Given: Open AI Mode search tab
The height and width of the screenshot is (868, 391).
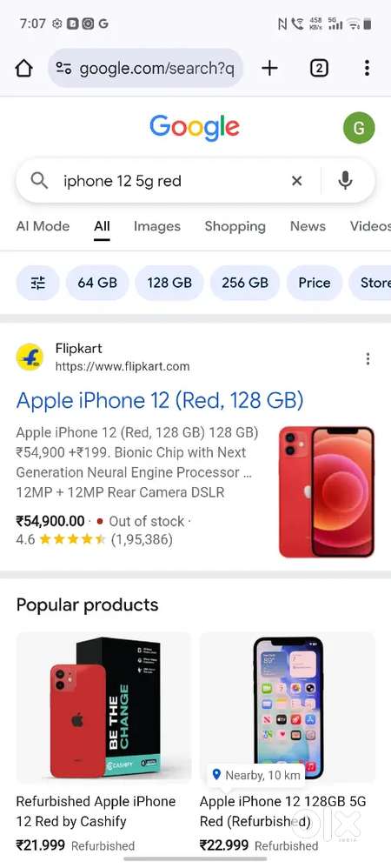Looking at the screenshot, I should click(43, 226).
